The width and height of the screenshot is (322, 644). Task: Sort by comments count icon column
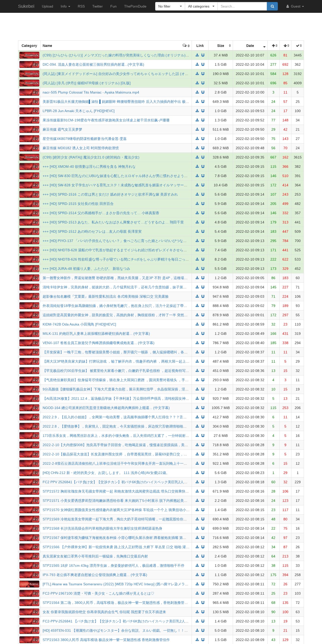coord(186,46)
